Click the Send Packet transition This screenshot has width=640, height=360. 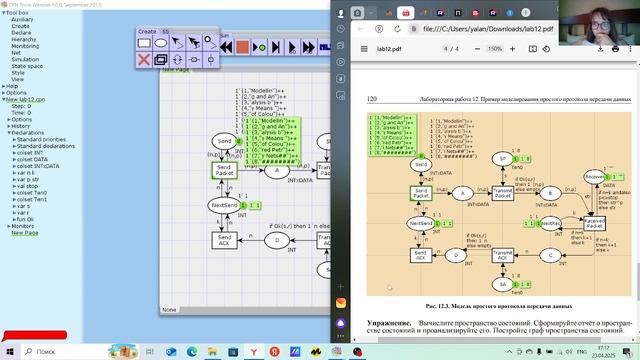tap(224, 170)
